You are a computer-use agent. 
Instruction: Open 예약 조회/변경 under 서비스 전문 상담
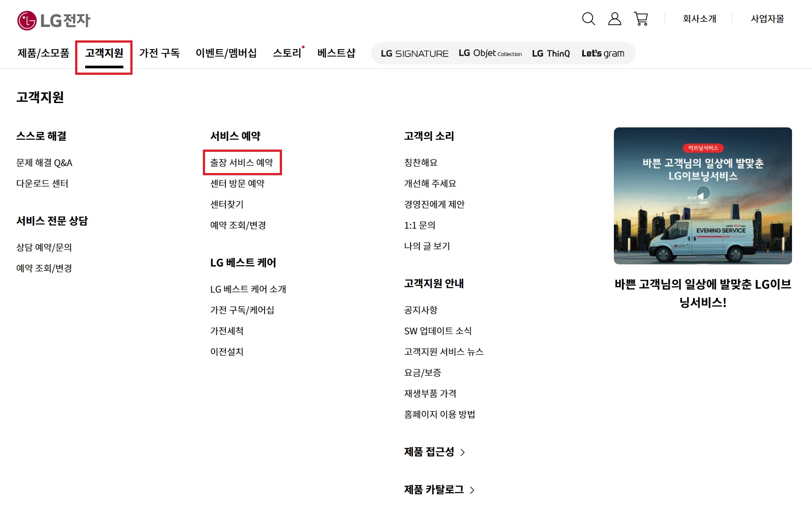click(44, 268)
